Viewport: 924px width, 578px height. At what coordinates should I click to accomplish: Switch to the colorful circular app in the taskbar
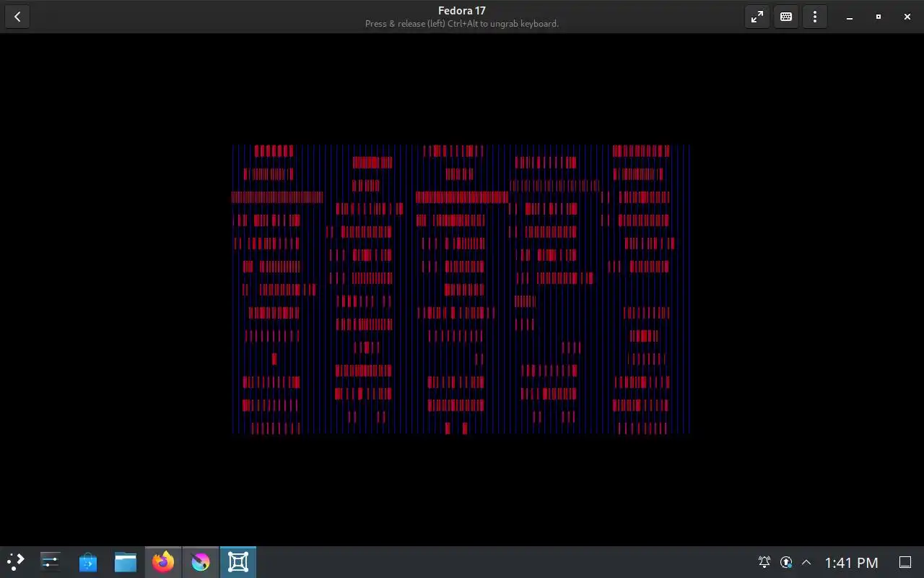(x=201, y=562)
